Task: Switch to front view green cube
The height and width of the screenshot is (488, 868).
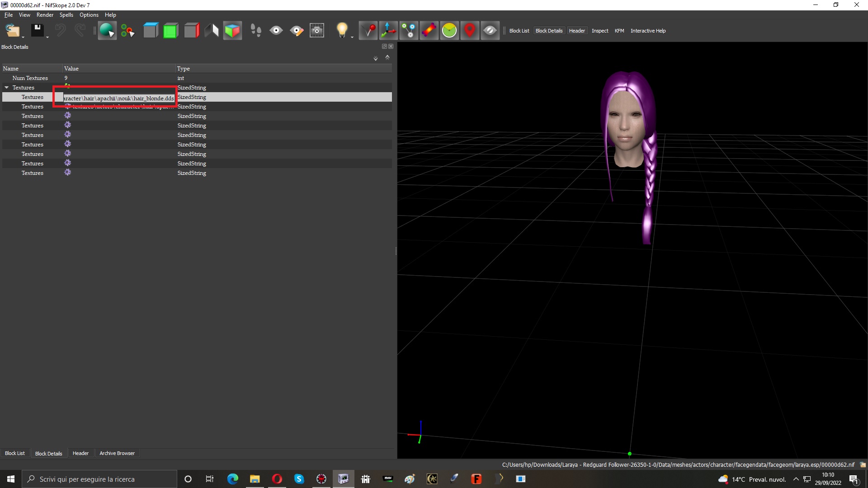Action: [170, 31]
